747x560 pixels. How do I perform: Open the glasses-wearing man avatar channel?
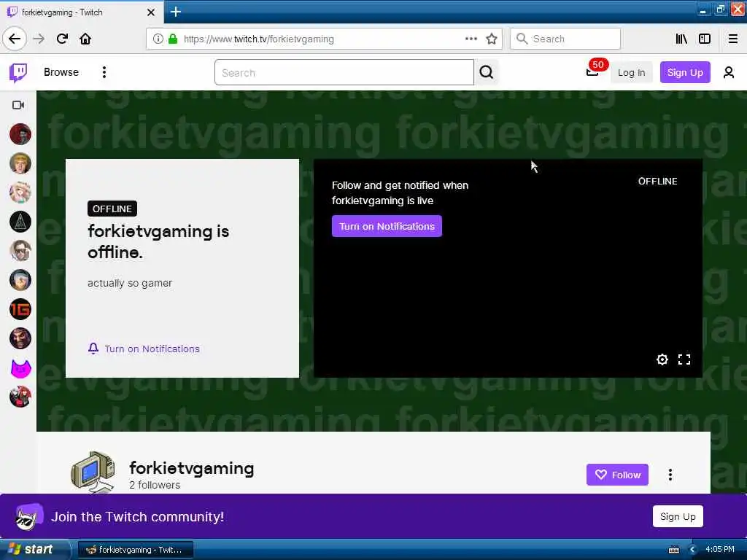(x=20, y=251)
